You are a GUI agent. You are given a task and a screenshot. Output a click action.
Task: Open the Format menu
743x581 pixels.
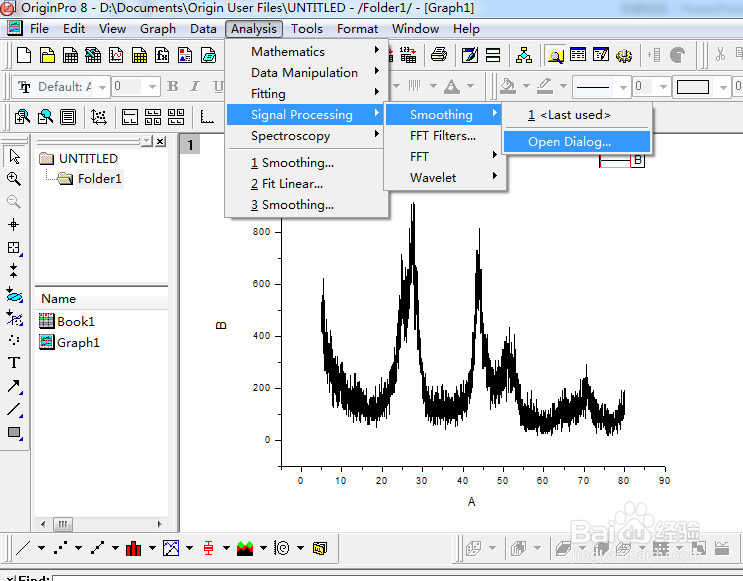click(357, 29)
